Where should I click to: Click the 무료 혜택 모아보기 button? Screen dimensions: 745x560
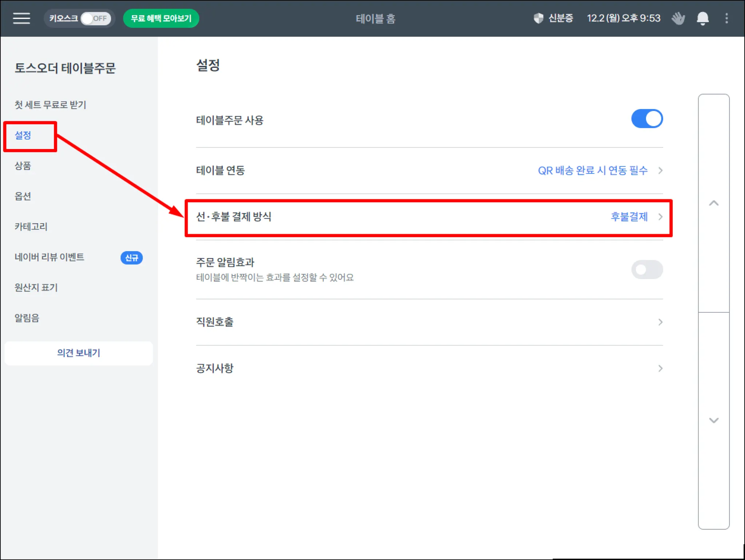pyautogui.click(x=161, y=18)
